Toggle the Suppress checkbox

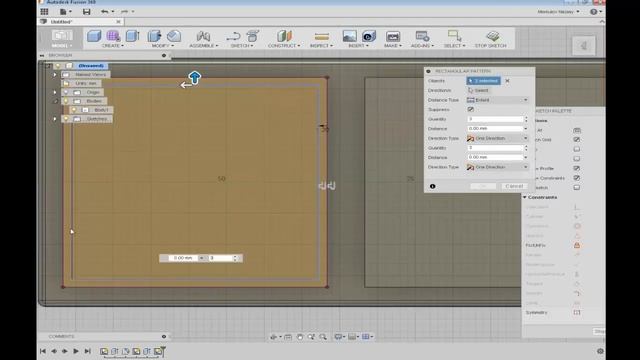[471, 109]
